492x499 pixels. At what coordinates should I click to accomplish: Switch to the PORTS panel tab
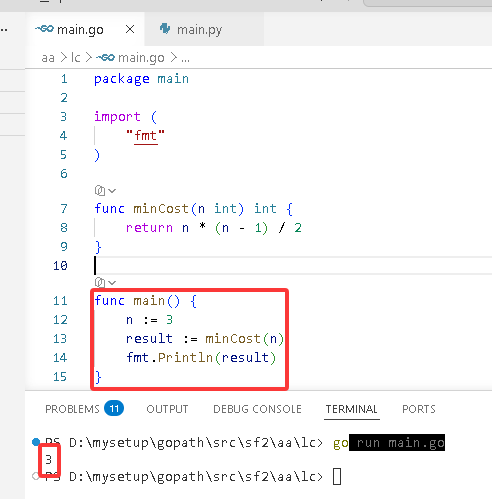coord(419,409)
